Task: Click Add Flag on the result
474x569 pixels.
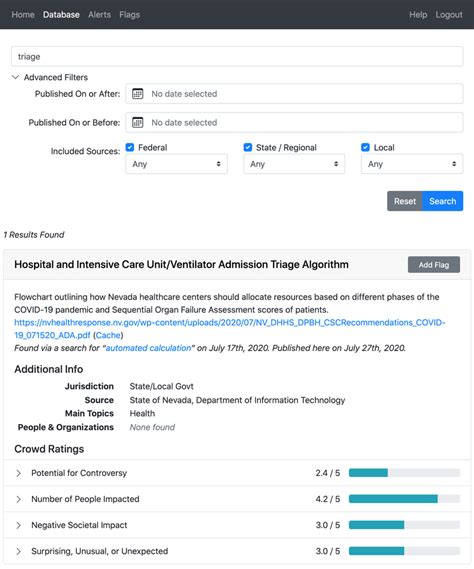Action: (x=434, y=265)
